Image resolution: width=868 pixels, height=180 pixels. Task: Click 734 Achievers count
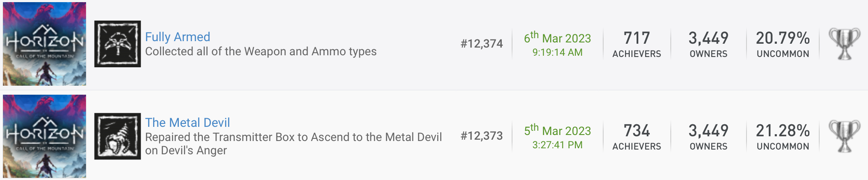(637, 137)
